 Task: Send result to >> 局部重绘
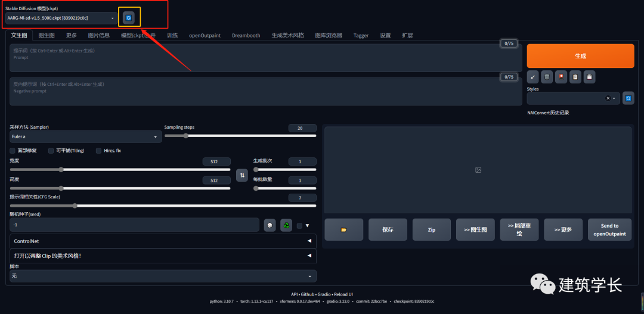(519, 229)
